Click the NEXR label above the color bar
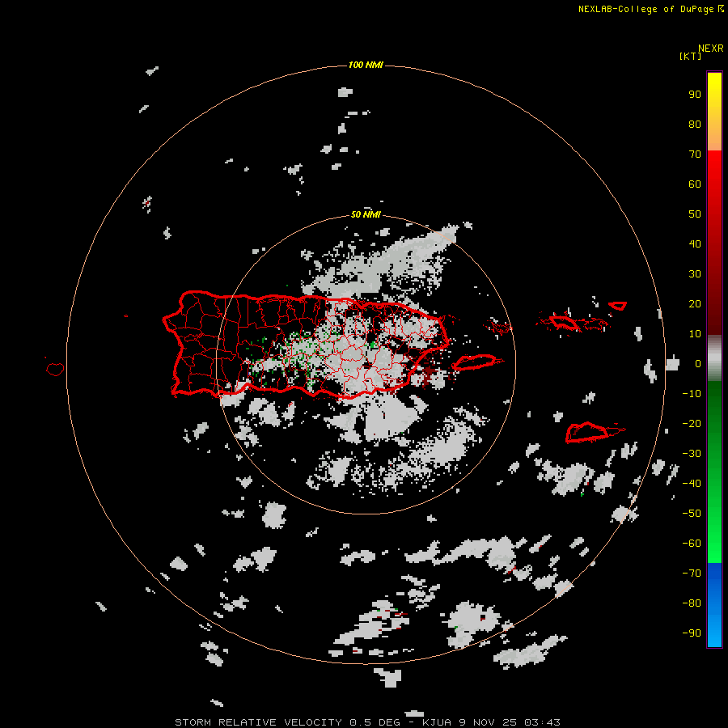 pyautogui.click(x=711, y=49)
